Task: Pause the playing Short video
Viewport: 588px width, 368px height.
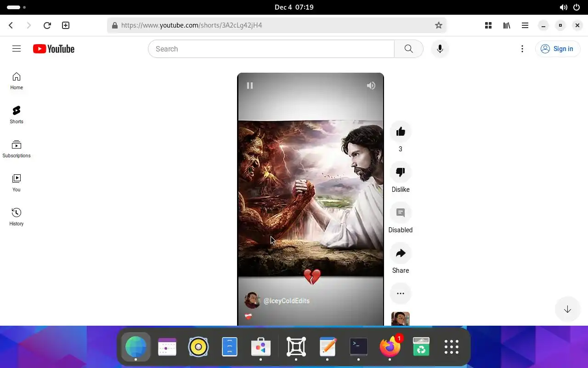Action: point(250,86)
